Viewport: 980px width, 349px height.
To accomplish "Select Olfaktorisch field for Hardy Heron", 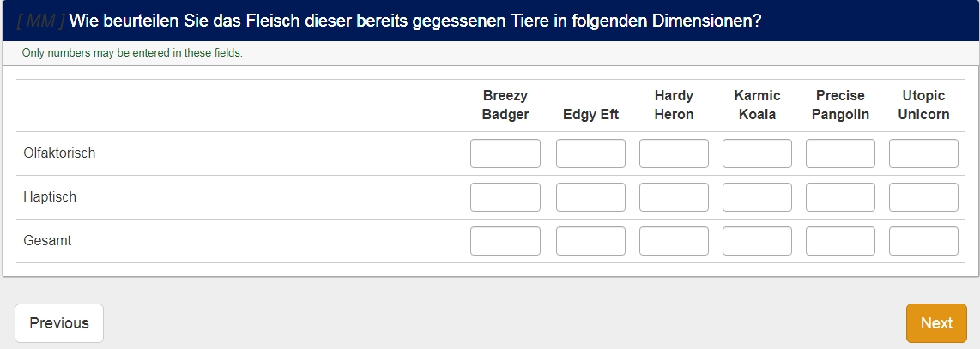I will (674, 153).
